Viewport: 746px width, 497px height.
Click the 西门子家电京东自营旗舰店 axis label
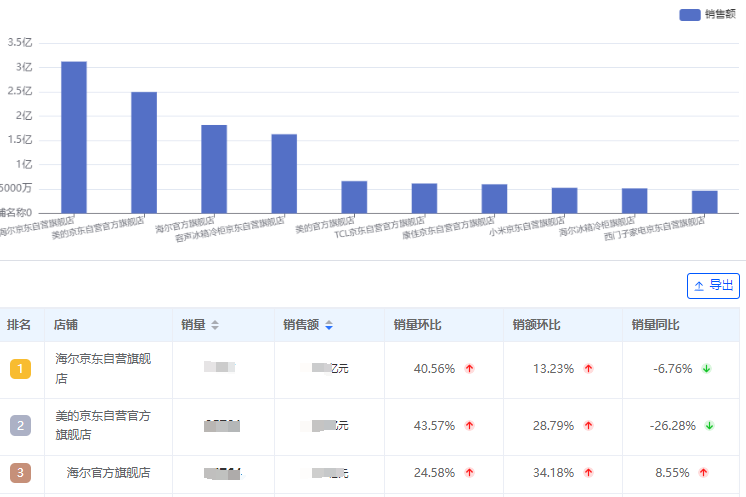(654, 229)
